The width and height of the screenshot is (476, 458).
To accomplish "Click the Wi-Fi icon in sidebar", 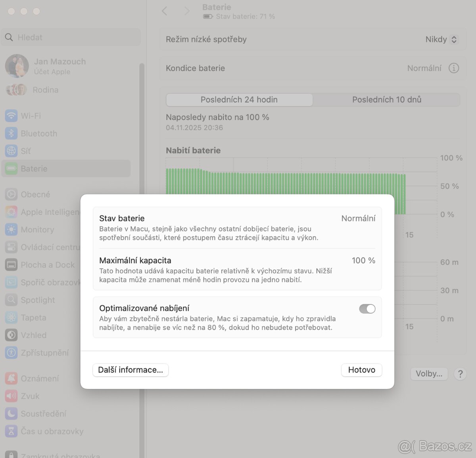I will pyautogui.click(x=11, y=116).
